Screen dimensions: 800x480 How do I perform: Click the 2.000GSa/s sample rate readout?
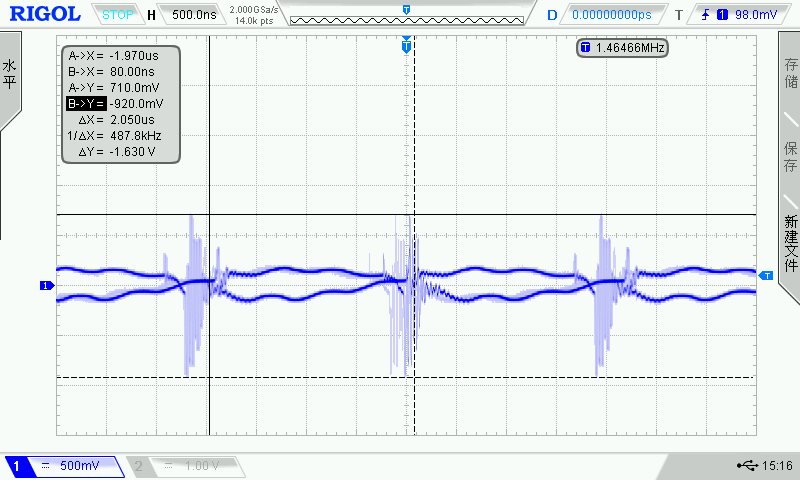[x=254, y=10]
